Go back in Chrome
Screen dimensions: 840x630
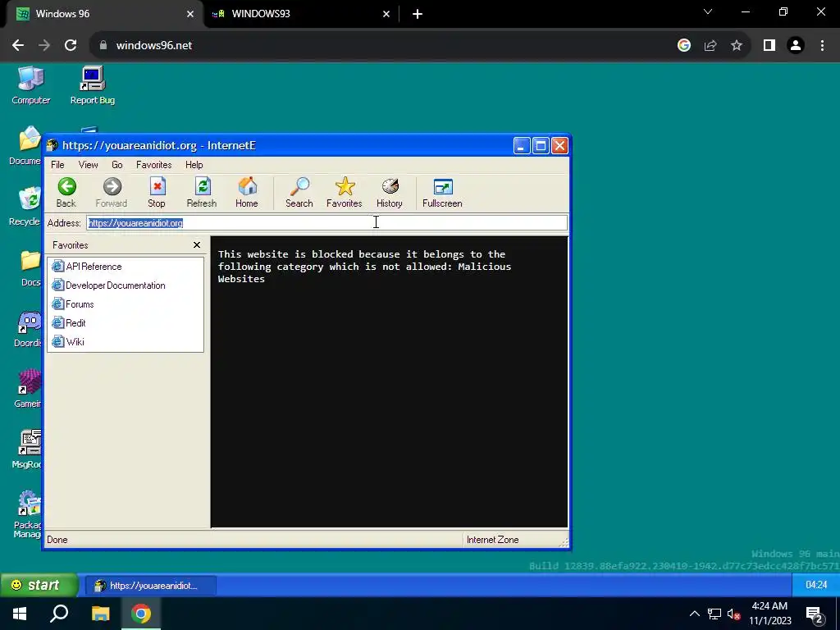[x=18, y=45]
